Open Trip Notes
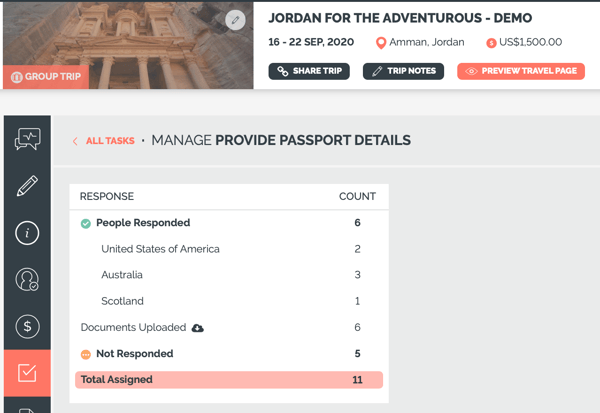This screenshot has width=600, height=413. click(x=403, y=71)
